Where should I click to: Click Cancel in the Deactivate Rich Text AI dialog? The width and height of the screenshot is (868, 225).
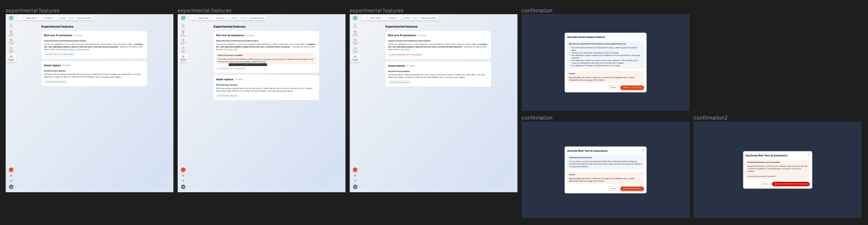pos(765,184)
